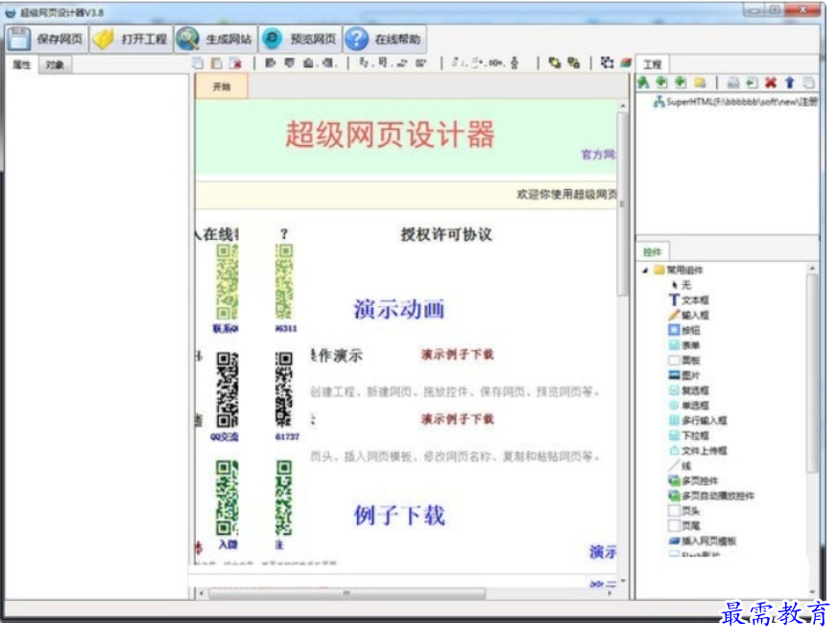Screen dimensions: 838x644
Task: Choose the 表单 form component
Action: (x=684, y=345)
